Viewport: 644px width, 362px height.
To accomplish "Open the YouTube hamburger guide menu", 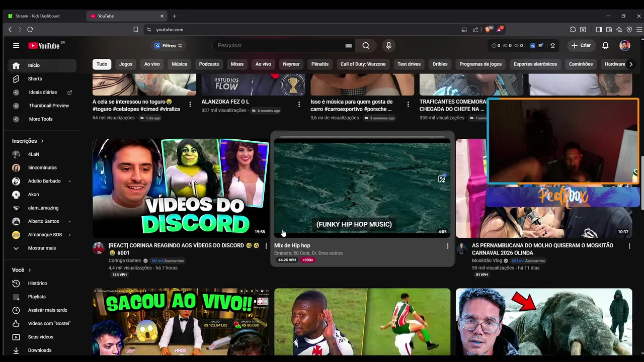I will point(16,46).
